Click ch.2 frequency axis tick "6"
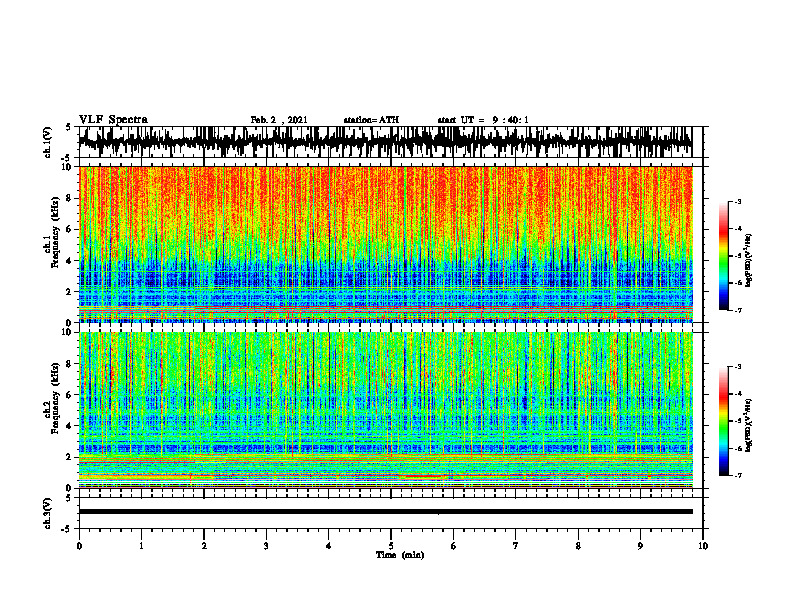Viewport: 792px width, 612px height. 71,395
